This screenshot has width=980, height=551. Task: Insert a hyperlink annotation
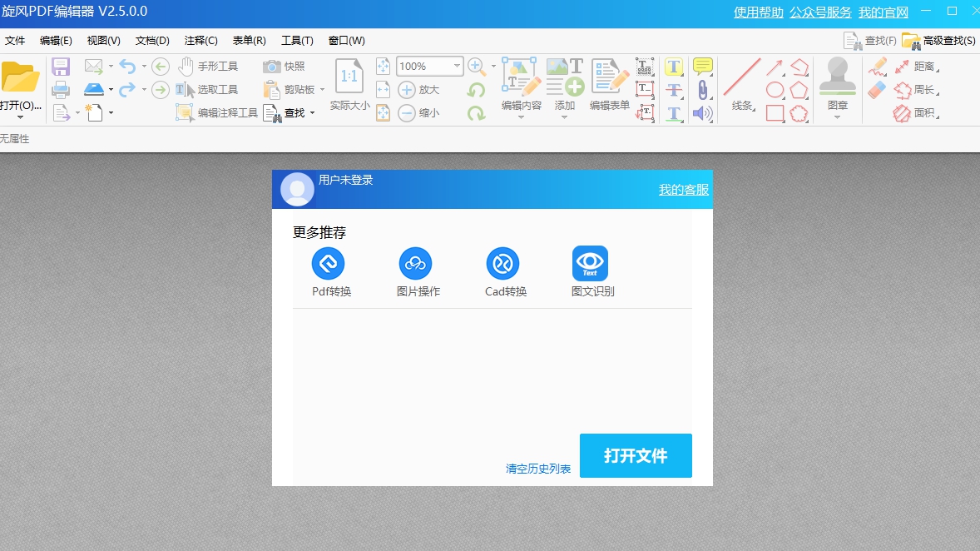(x=702, y=90)
